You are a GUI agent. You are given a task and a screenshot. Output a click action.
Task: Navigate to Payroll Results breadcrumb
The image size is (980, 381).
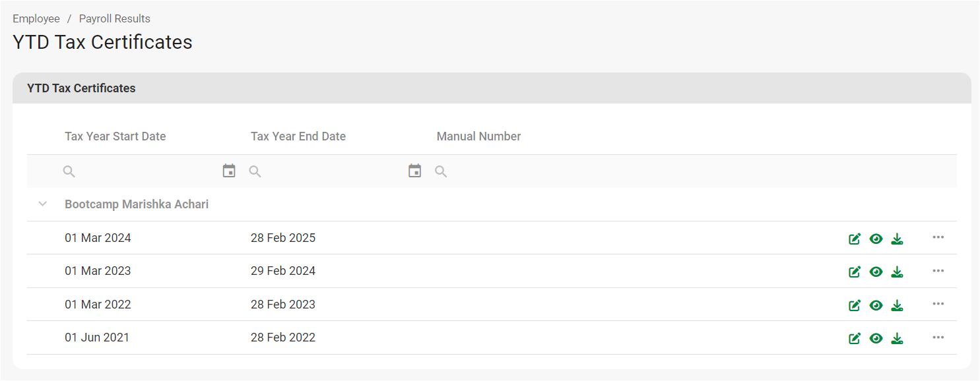coord(115,18)
